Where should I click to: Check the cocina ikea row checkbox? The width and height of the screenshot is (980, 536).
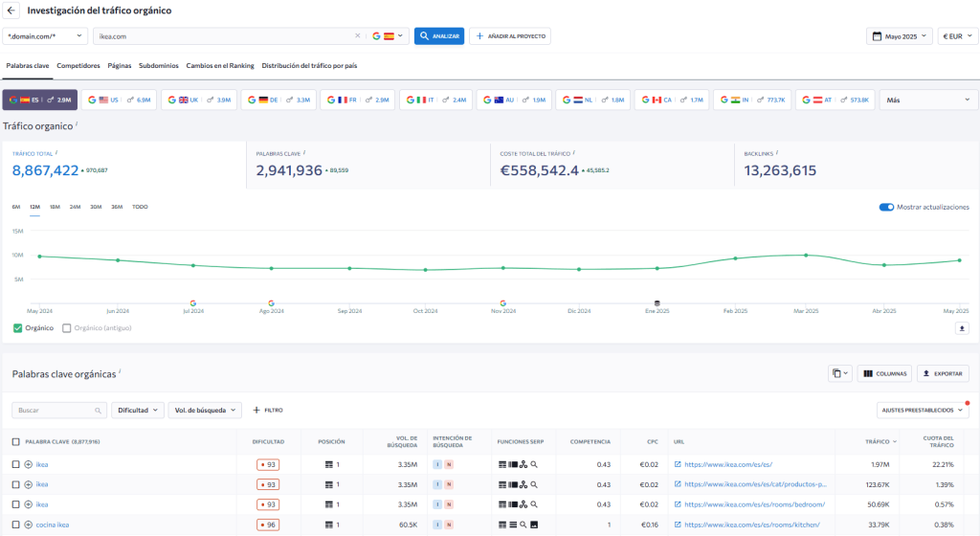pyautogui.click(x=15, y=525)
